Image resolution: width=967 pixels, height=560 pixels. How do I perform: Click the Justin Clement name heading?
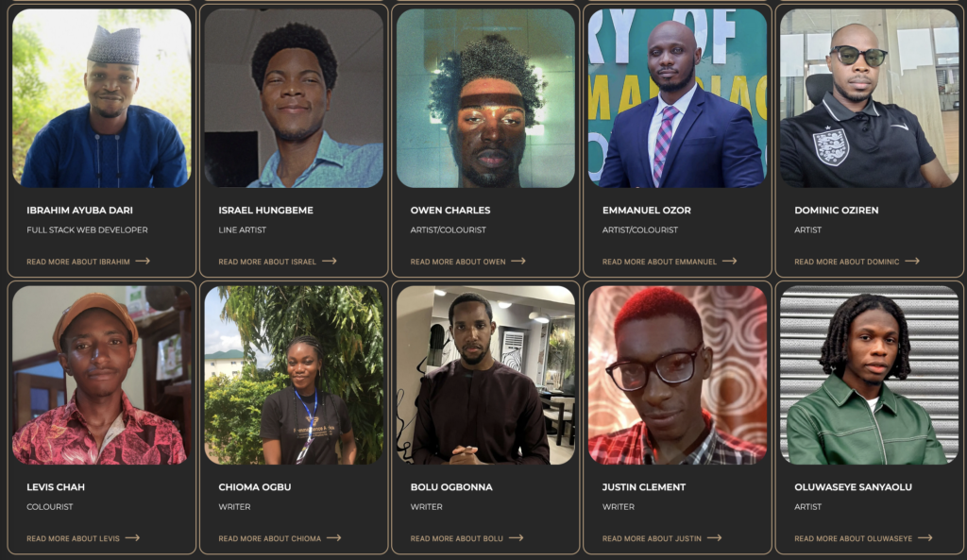pos(644,487)
